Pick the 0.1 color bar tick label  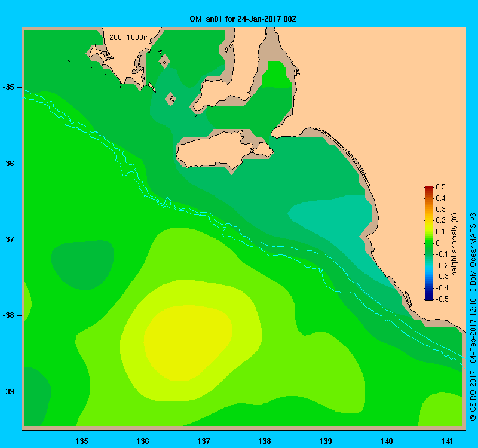coord(440,232)
